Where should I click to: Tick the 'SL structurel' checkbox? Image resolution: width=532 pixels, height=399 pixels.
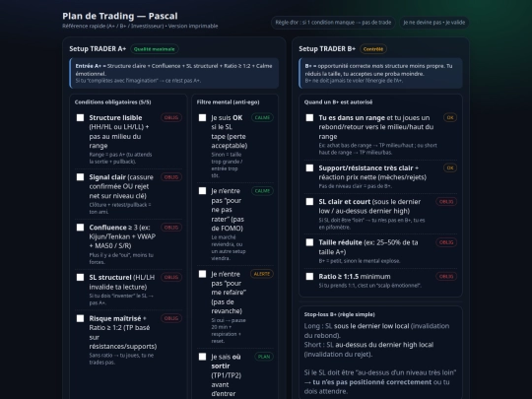(x=80, y=277)
